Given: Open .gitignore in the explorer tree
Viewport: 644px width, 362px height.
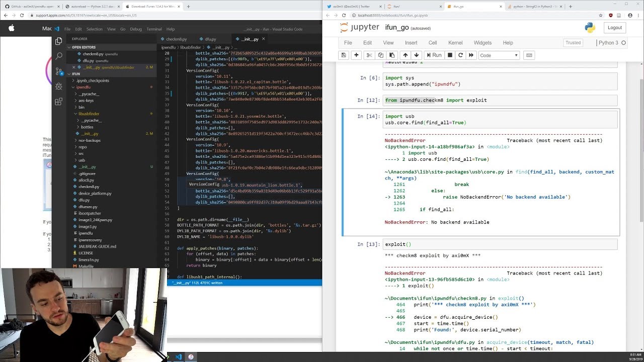Looking at the screenshot, I should (x=87, y=173).
